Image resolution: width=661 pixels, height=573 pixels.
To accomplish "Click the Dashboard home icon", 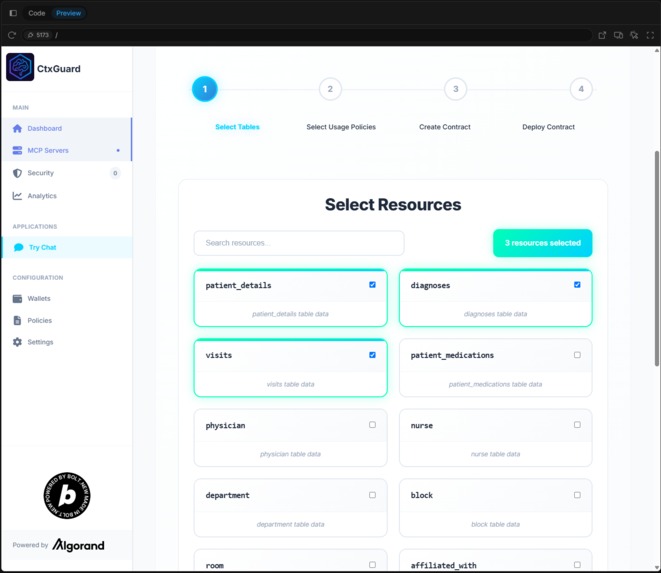I will pos(17,128).
